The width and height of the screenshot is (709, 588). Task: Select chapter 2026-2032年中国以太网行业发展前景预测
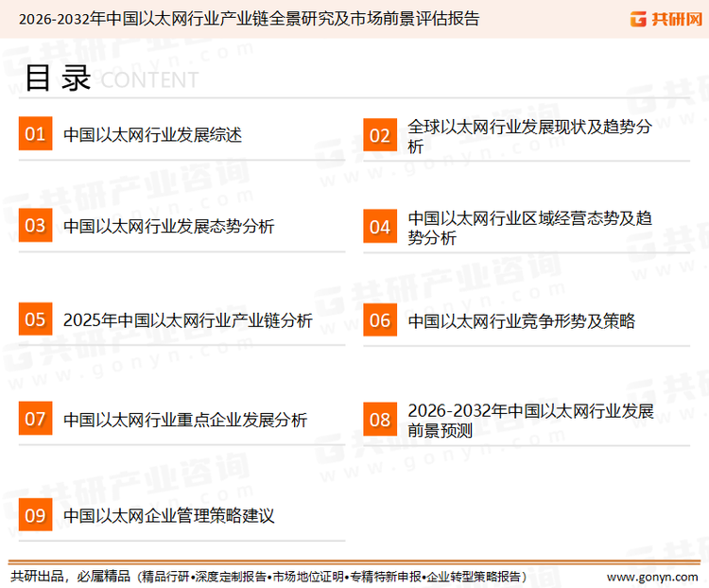tap(530, 421)
